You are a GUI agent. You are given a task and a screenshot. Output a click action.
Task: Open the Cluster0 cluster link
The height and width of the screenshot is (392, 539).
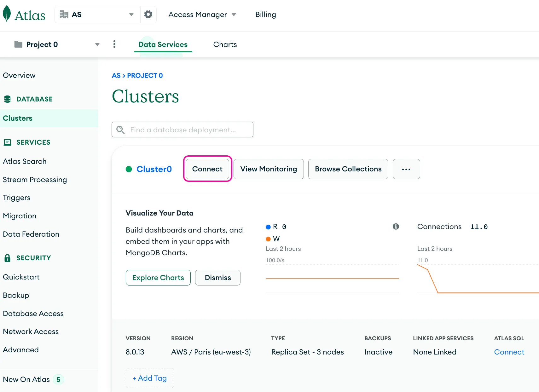coord(154,169)
